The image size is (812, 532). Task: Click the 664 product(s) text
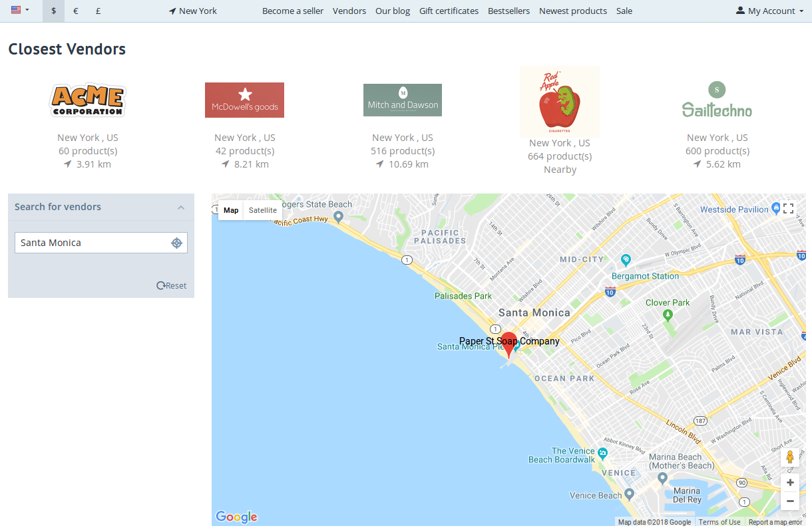click(560, 156)
